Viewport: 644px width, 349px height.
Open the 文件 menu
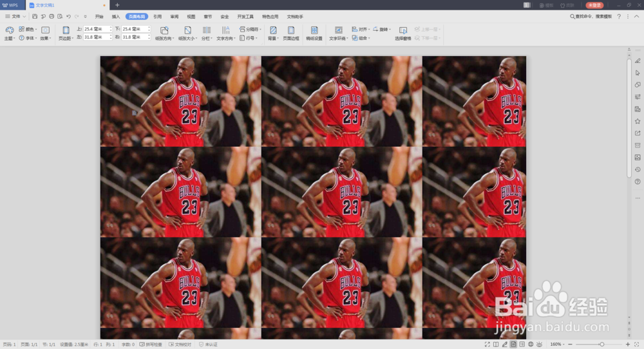click(15, 17)
